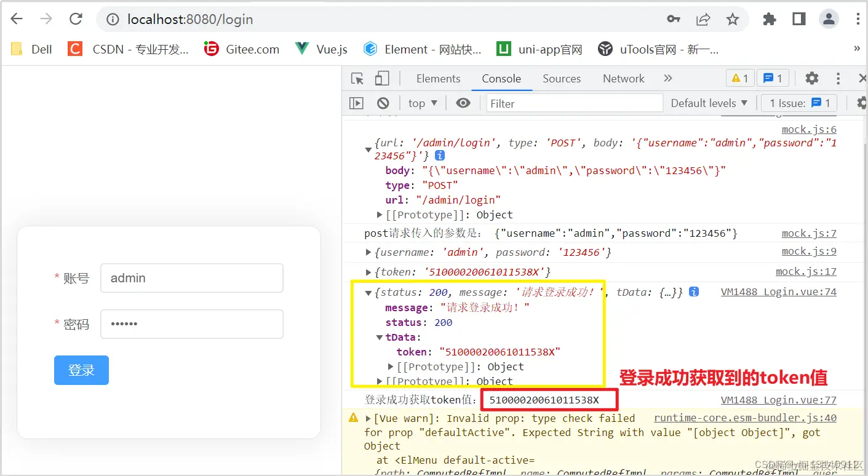Toggle the console sidebar

point(356,103)
